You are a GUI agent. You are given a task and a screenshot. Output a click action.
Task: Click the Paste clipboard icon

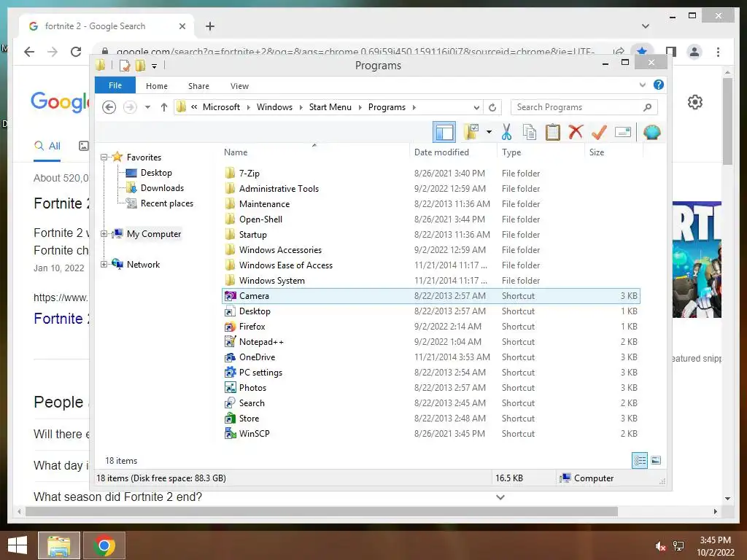pos(553,132)
